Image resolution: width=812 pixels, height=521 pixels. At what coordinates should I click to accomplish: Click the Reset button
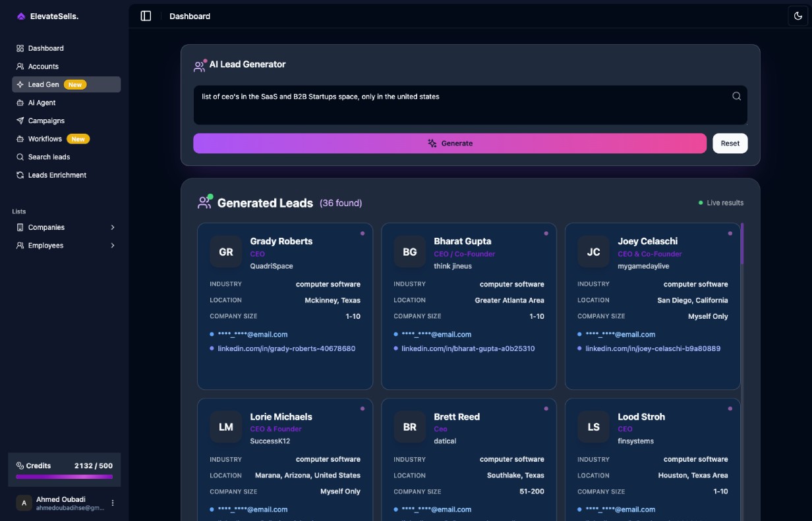click(730, 143)
